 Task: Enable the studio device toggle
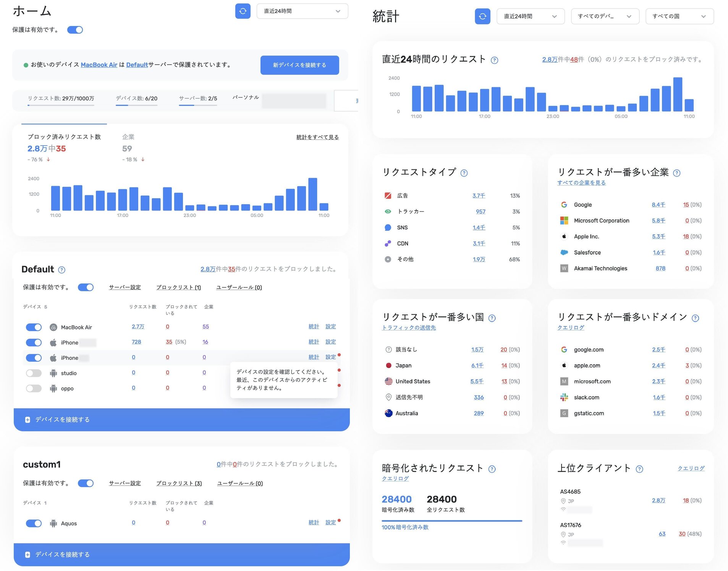(x=34, y=373)
